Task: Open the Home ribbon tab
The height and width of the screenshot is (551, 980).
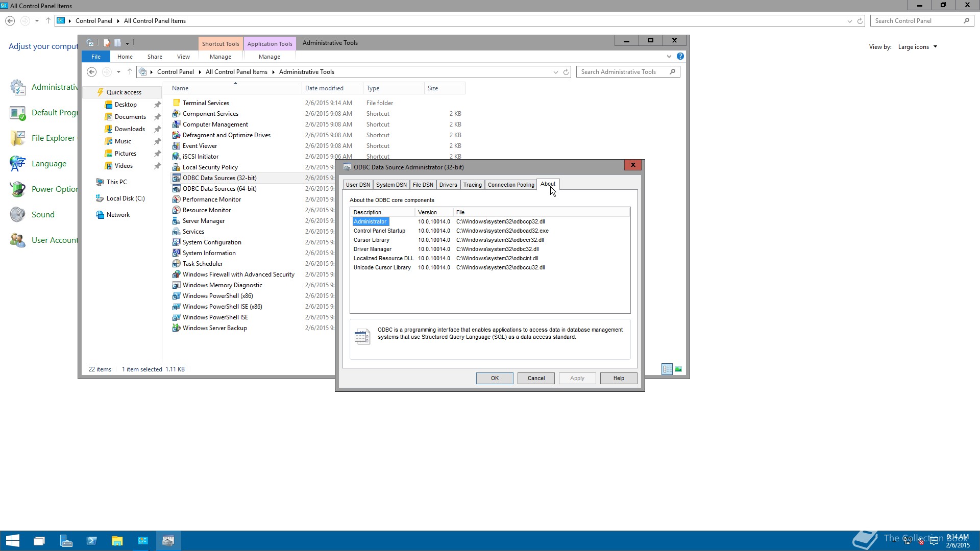Action: 125,57
